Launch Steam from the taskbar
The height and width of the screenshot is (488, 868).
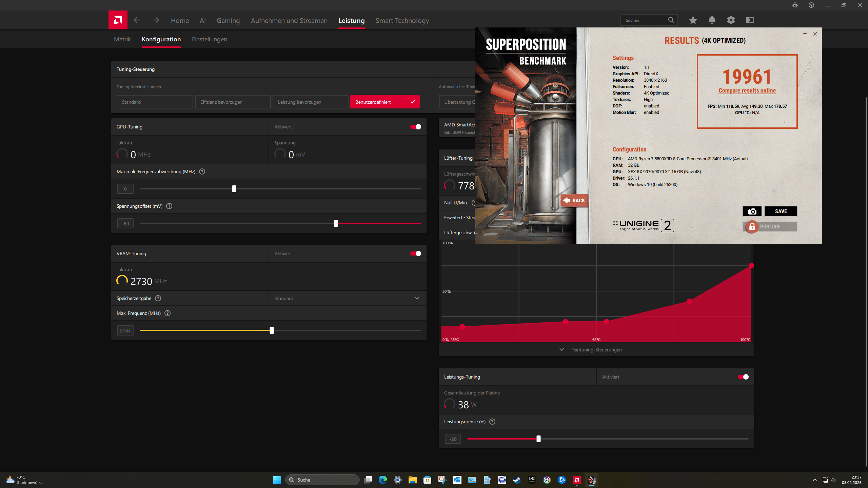(517, 480)
